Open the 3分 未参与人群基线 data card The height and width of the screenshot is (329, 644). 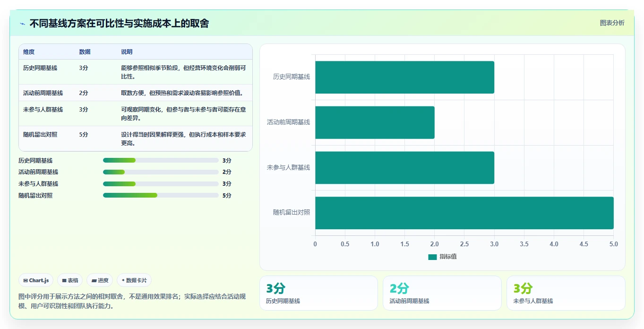click(566, 293)
